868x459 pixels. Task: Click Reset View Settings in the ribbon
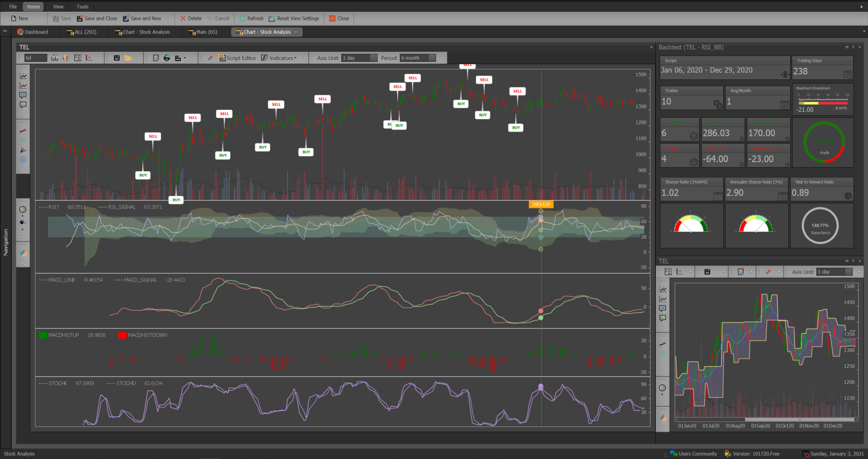pos(294,19)
